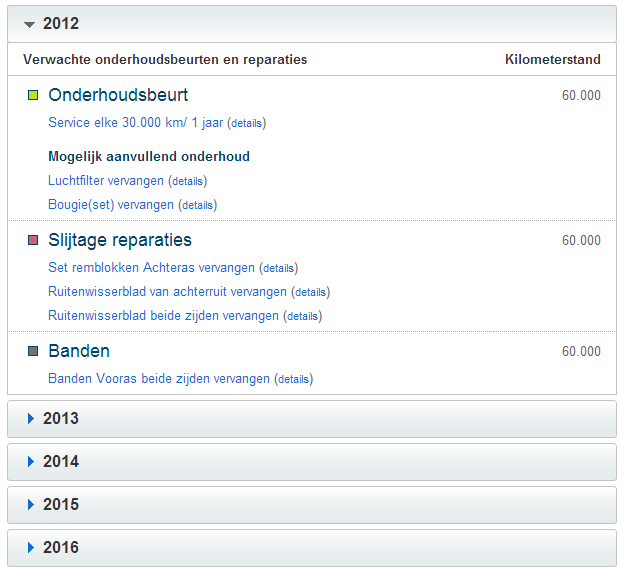
Task: Open details for Bougie(set) vervangen
Action: point(197,206)
